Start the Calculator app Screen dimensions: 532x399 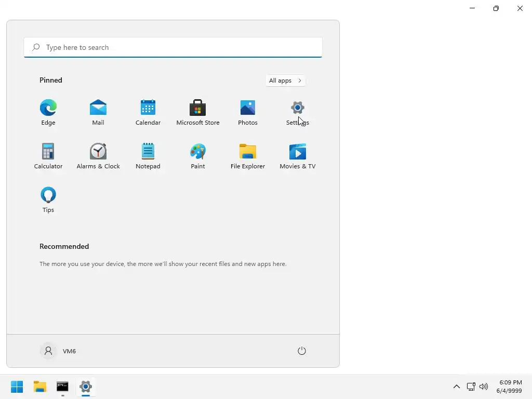pos(48,156)
